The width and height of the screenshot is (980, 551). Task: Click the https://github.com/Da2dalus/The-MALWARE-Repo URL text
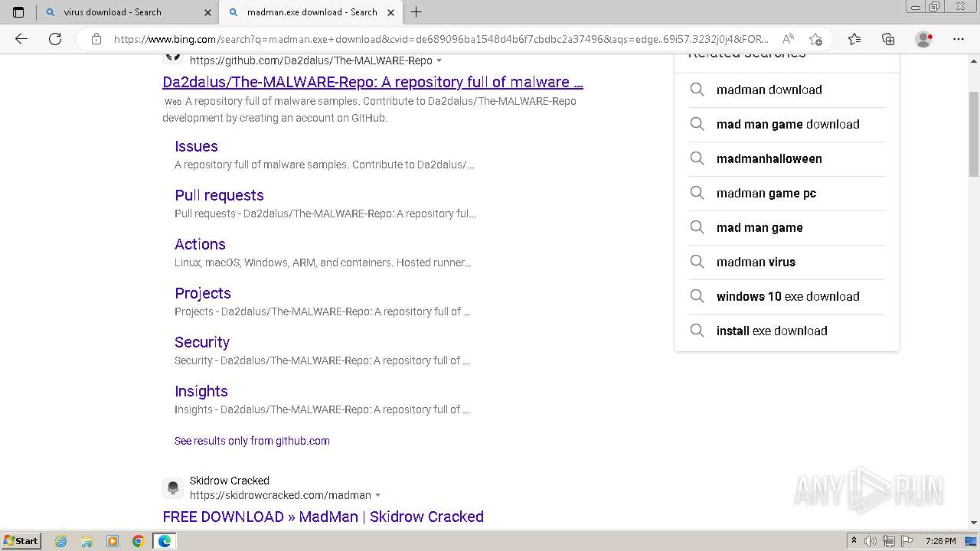[311, 60]
